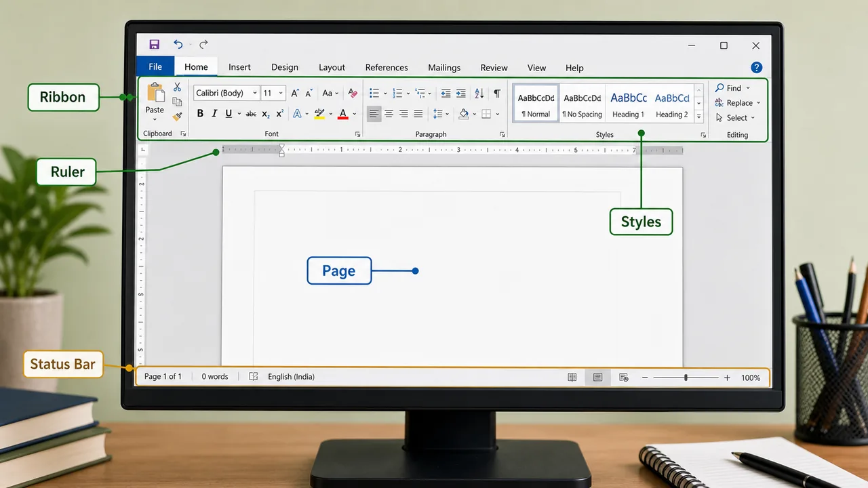Screen dimensions: 868x488
Task: Click the borders grid icon
Action: pyautogui.click(x=486, y=114)
